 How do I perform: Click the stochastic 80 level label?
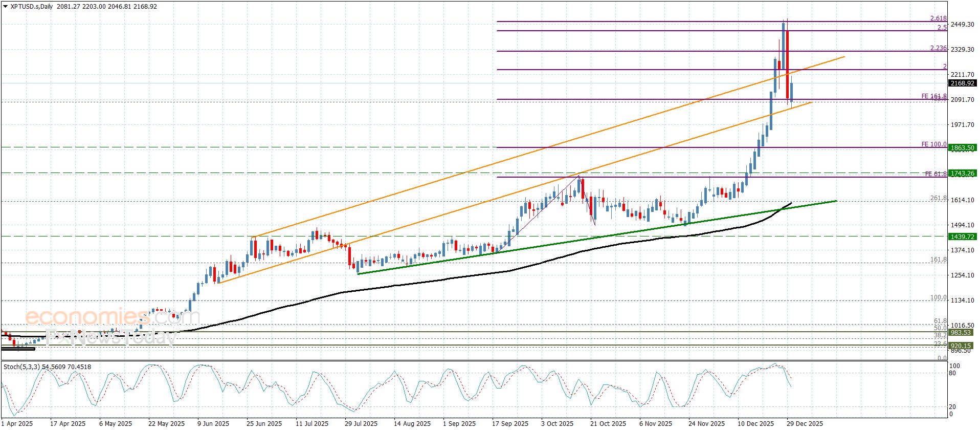coord(952,373)
